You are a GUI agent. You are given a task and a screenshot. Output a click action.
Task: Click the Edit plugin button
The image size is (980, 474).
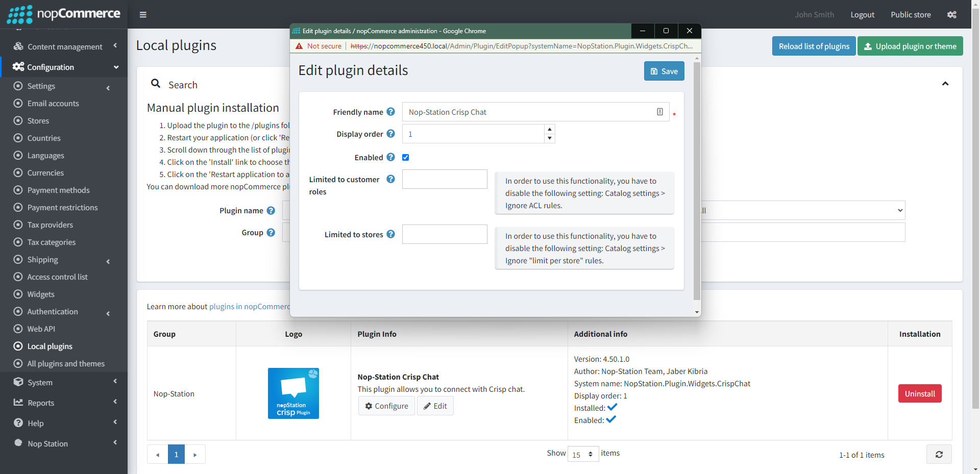[435, 406]
